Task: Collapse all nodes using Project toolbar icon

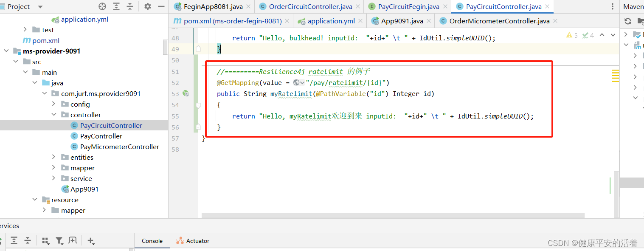Action: (x=130, y=6)
